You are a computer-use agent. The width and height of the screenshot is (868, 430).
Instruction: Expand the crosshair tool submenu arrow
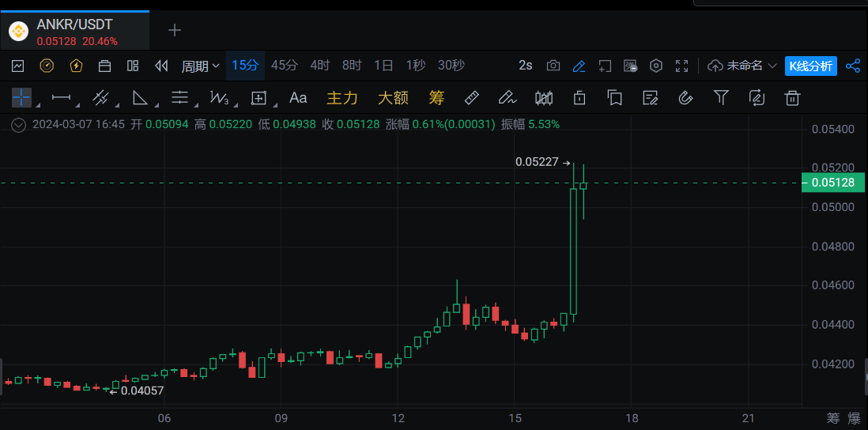[37, 104]
